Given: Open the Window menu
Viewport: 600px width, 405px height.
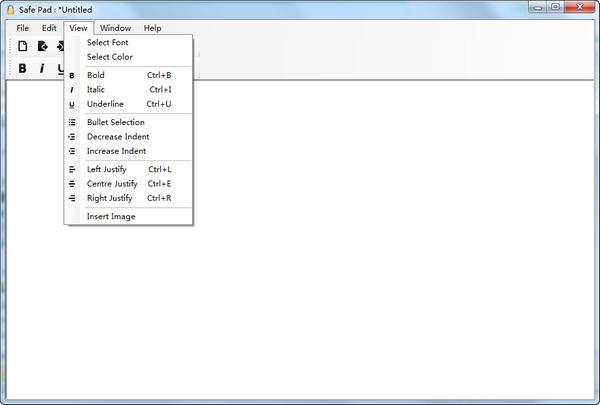Looking at the screenshot, I should [115, 28].
